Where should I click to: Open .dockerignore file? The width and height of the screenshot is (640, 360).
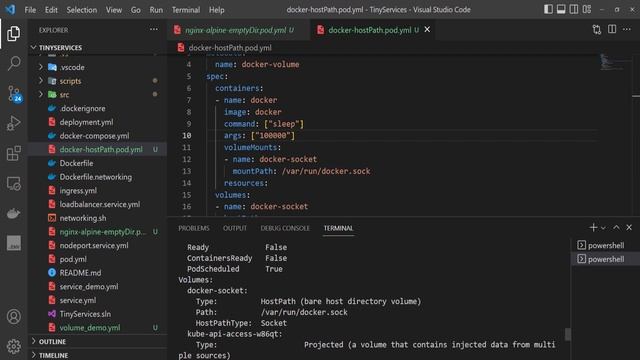98,109
